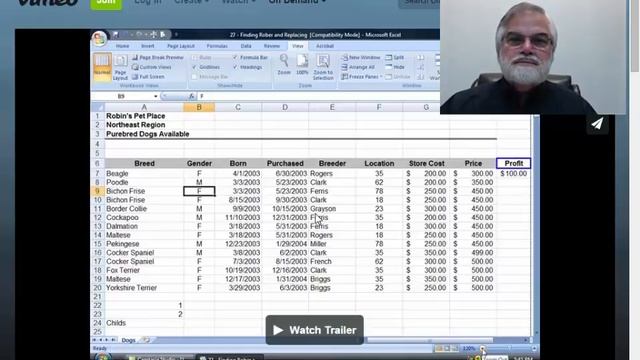Screen dimensions: 640x360
Task: Open the Insert ribbon tab
Action: tap(148, 46)
